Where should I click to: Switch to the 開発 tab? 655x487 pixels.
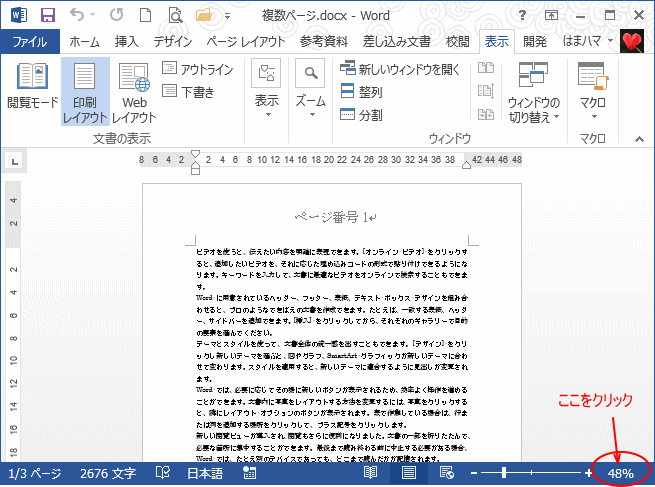tap(535, 41)
